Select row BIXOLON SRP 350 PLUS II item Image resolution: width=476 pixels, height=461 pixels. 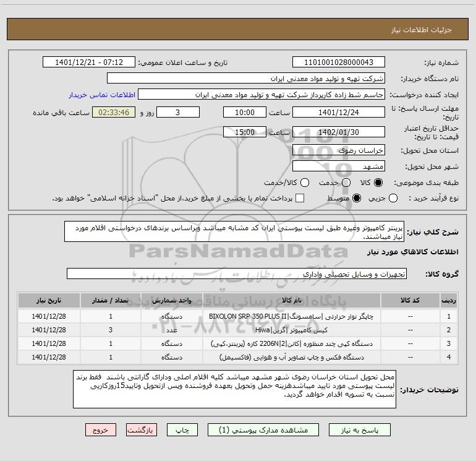click(238, 316)
